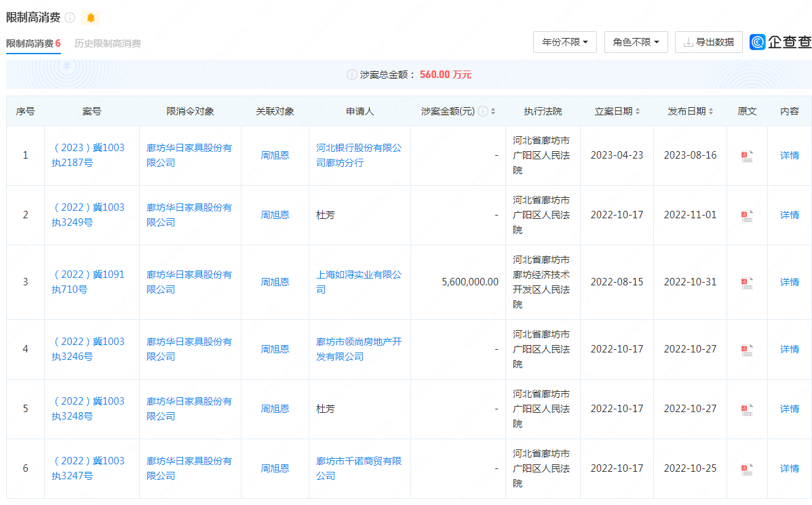
Task: Open the PDF original for case 冀1003执3249号
Action: (747, 216)
